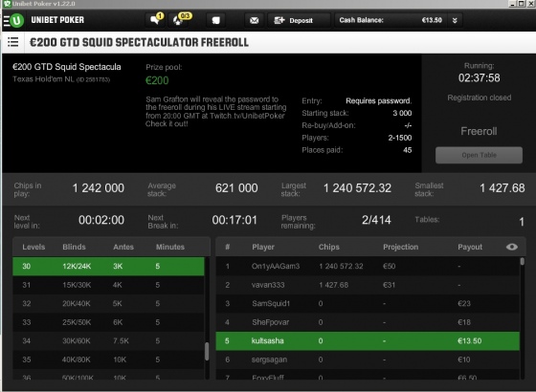Select highlighted player kultsasha row
536x392 pixels.
(368, 340)
